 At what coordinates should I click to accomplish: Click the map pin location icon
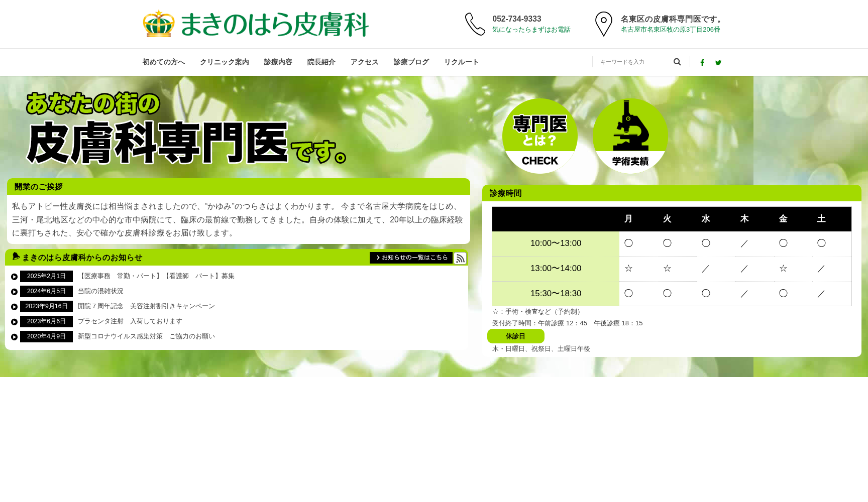coord(603,24)
